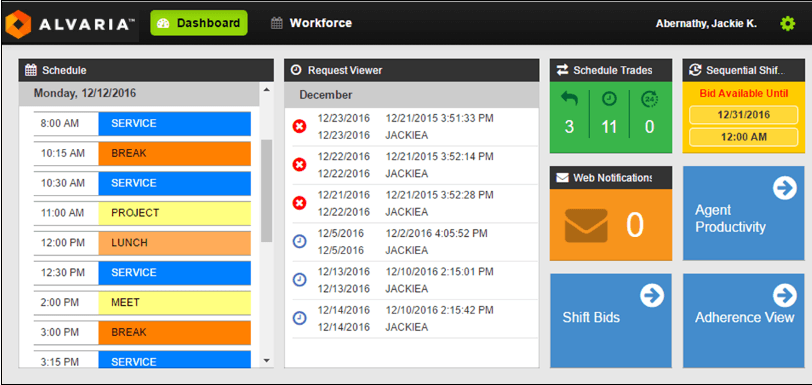
Task: Click the gauge icon on Dashboard
Action: (163, 23)
